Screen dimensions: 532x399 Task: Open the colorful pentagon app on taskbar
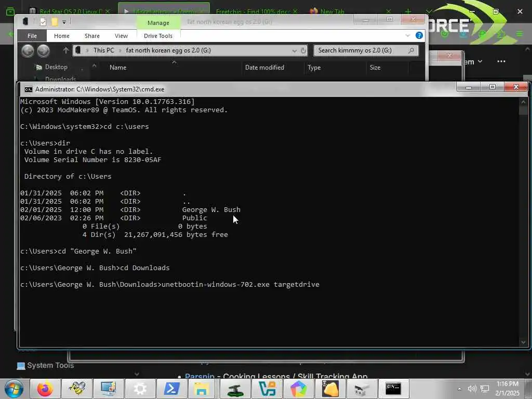pos(298,389)
